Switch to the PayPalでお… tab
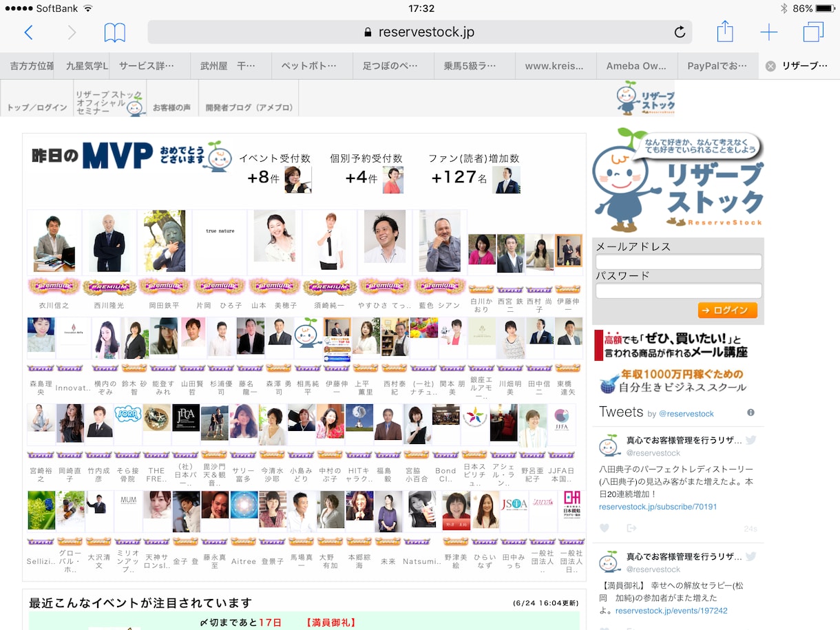 coord(717,66)
